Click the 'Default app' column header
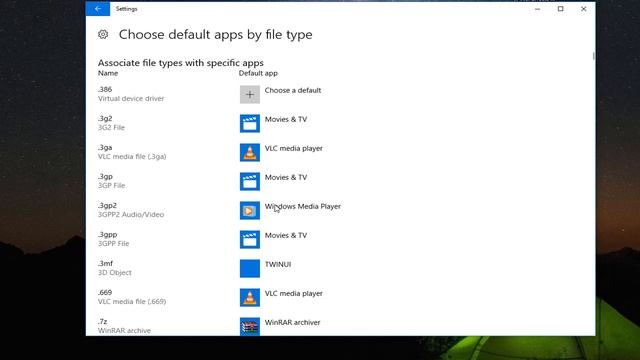 258,73
